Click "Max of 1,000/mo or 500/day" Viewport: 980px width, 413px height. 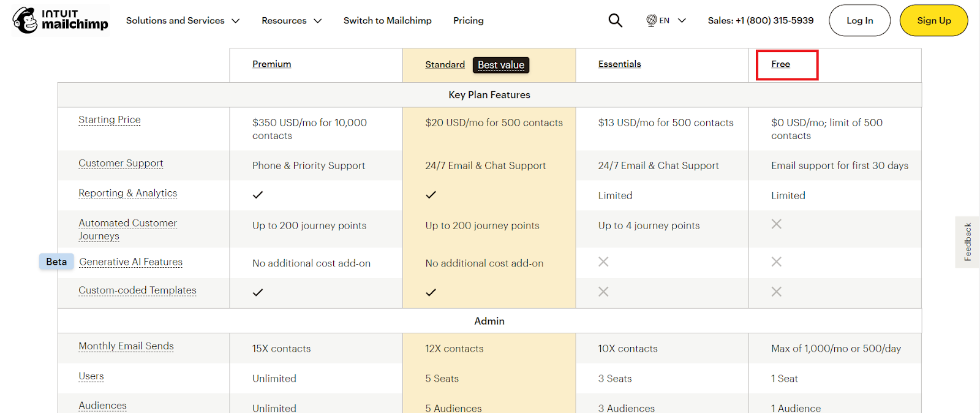(x=836, y=349)
